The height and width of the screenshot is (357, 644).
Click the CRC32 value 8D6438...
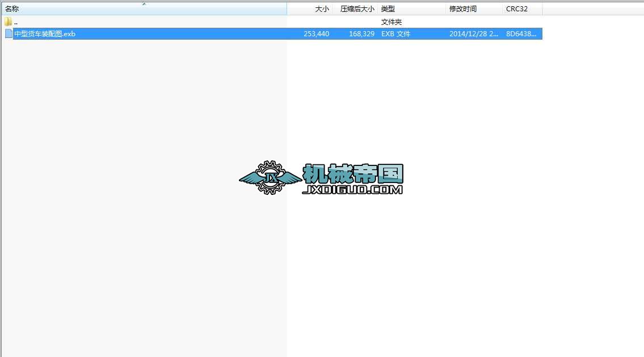tap(521, 34)
